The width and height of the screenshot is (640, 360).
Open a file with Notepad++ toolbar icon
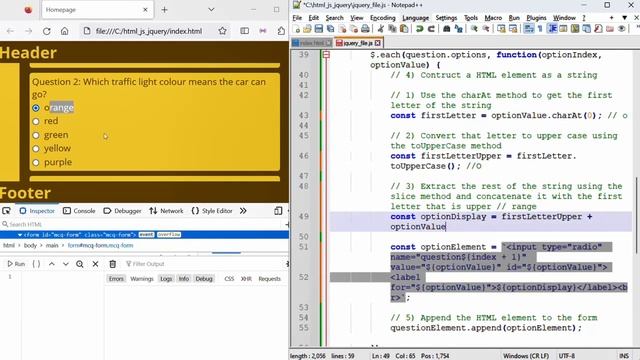307,29
